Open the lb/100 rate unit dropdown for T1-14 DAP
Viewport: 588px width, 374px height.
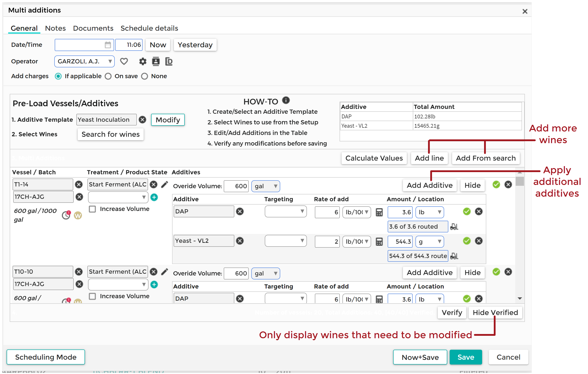(357, 212)
